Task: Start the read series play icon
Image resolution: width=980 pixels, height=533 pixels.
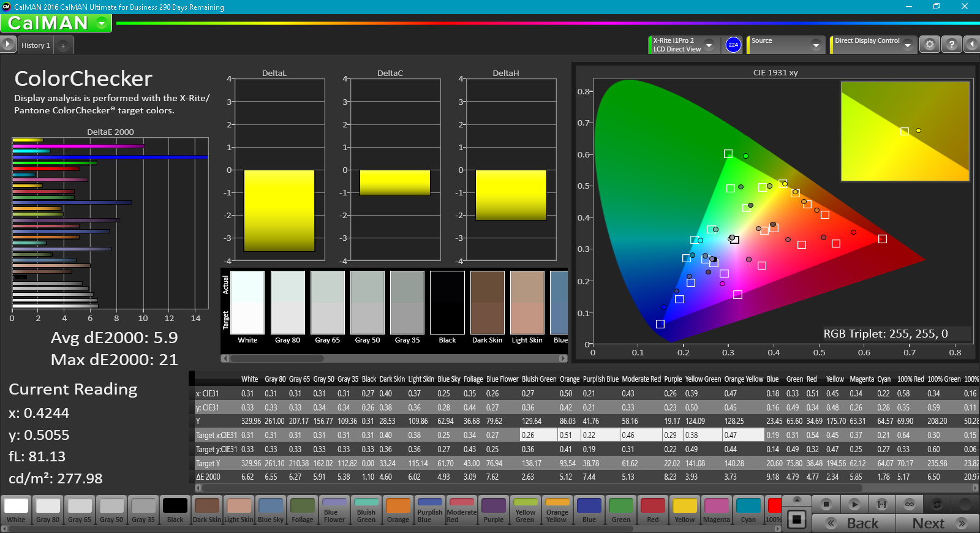Action: pyautogui.click(x=854, y=504)
